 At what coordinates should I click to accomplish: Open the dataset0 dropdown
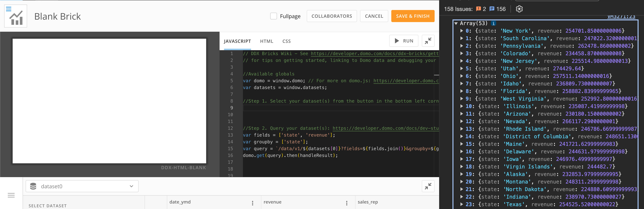[82, 186]
